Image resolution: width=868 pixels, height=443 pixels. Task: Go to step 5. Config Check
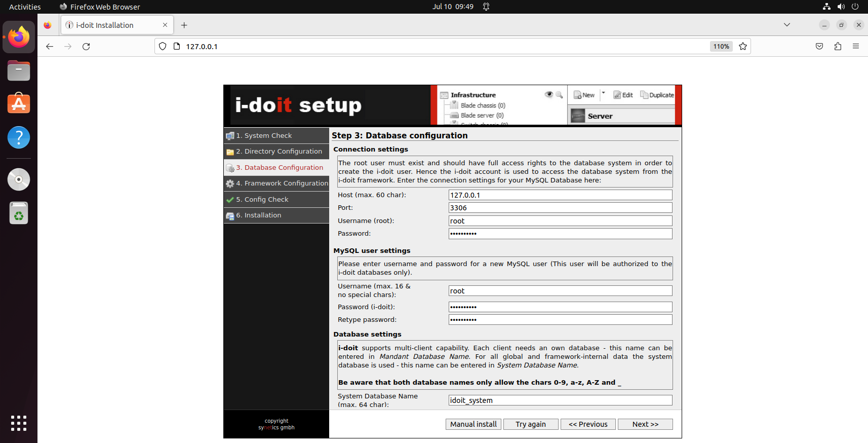[277, 200]
